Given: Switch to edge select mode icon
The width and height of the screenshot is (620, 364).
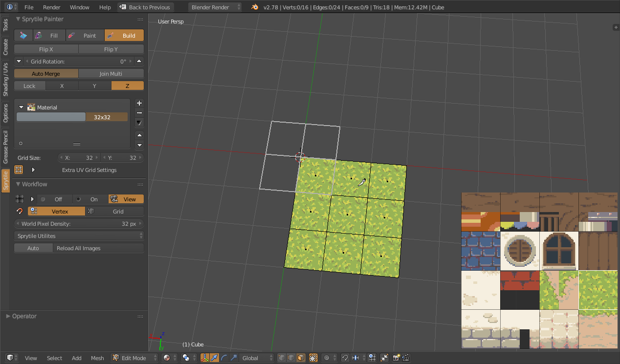Looking at the screenshot, I should 291,358.
